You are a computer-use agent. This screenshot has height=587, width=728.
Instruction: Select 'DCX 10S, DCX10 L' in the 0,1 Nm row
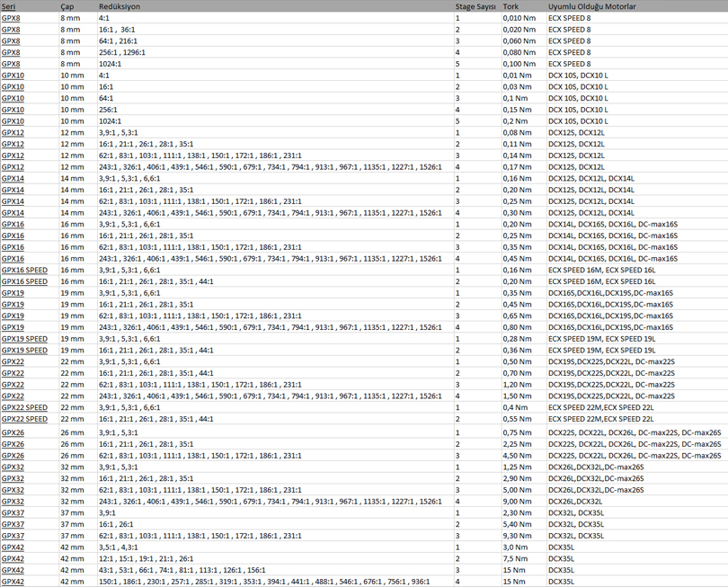[x=578, y=99]
